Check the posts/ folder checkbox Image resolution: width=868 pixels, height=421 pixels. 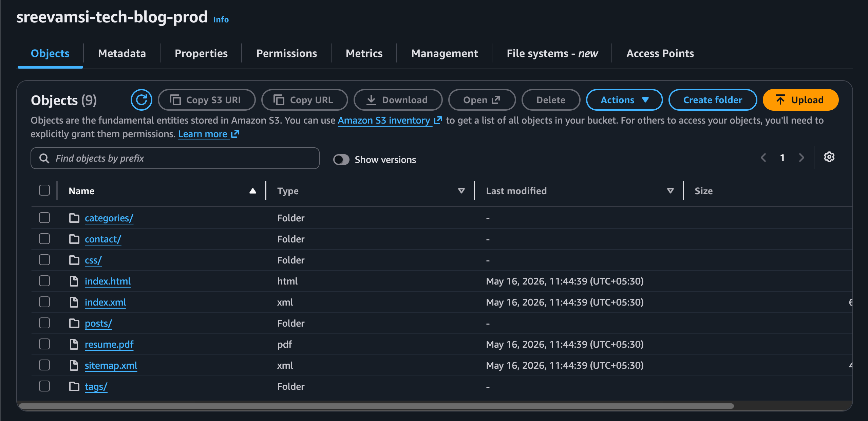44,323
